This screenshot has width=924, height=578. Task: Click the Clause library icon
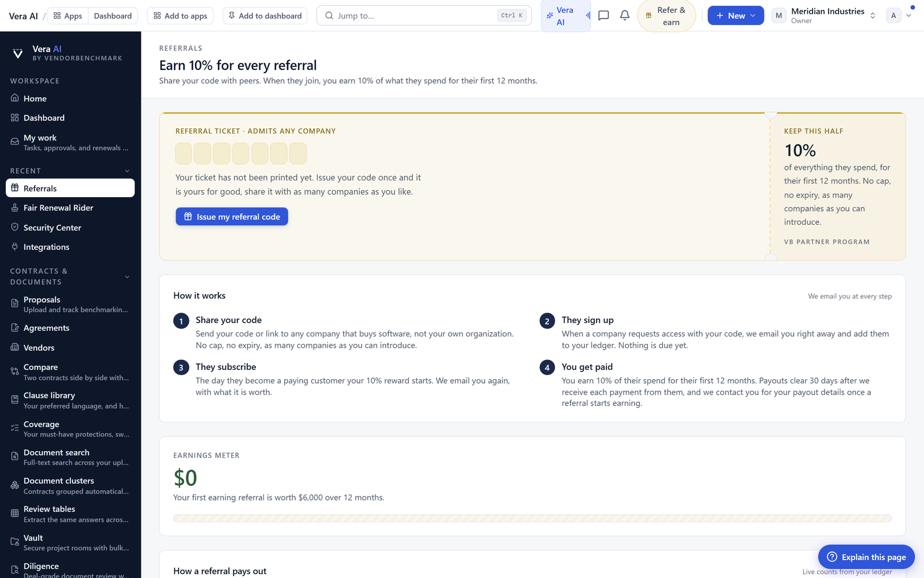15,399
